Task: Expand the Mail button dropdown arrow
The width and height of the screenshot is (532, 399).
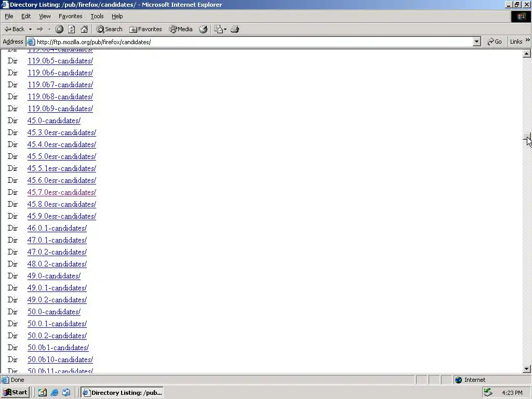Action: (x=225, y=29)
